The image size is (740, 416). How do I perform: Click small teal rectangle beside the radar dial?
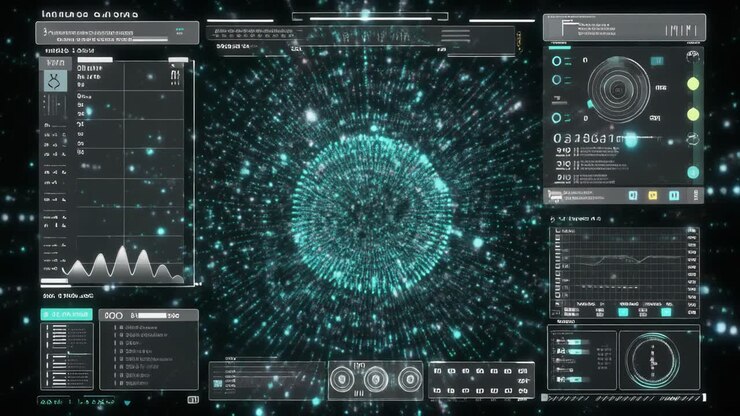click(656, 60)
